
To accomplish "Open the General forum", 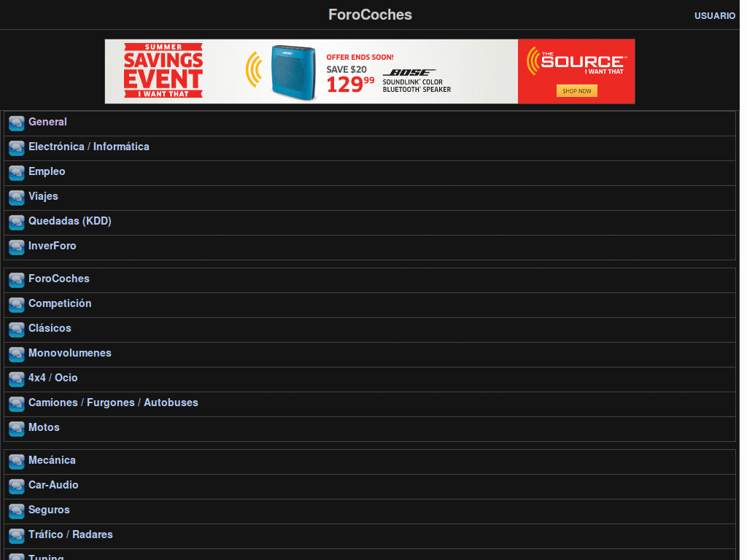I will coord(47,122).
